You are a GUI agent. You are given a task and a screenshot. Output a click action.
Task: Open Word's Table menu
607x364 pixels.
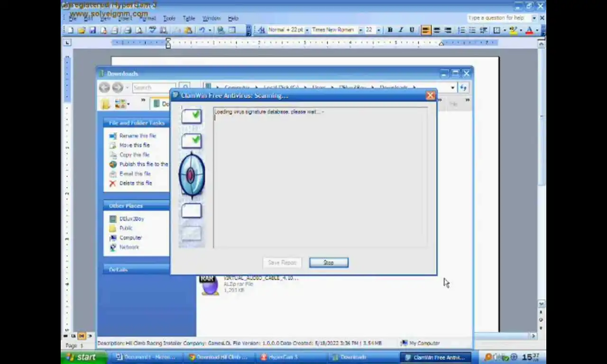pos(189,18)
